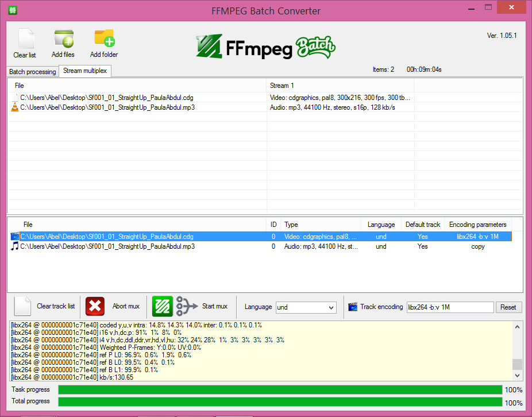Click the Add files icon
The image size is (532, 417).
[64, 38]
